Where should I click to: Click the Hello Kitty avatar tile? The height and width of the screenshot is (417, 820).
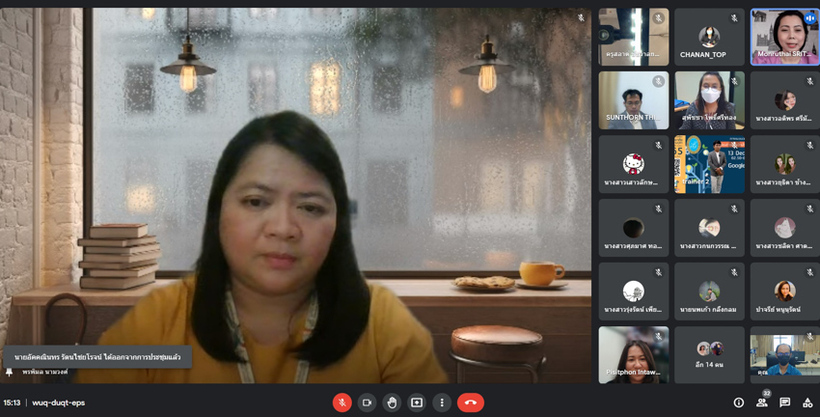coord(633,164)
